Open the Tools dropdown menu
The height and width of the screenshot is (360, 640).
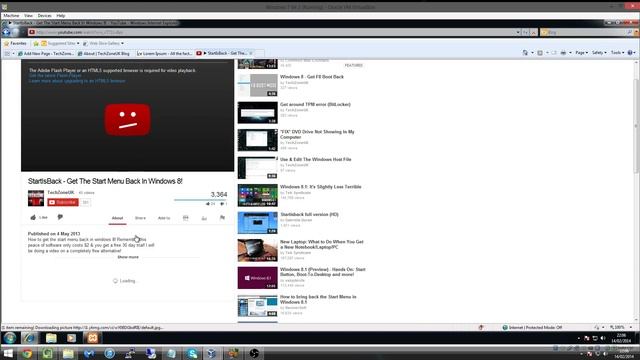pyautogui.click(x=618, y=53)
